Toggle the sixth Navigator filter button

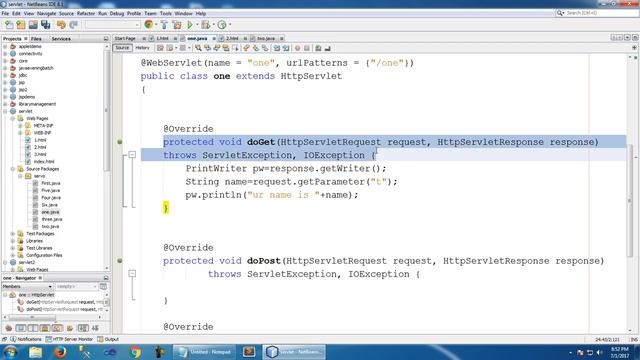(x=70, y=328)
